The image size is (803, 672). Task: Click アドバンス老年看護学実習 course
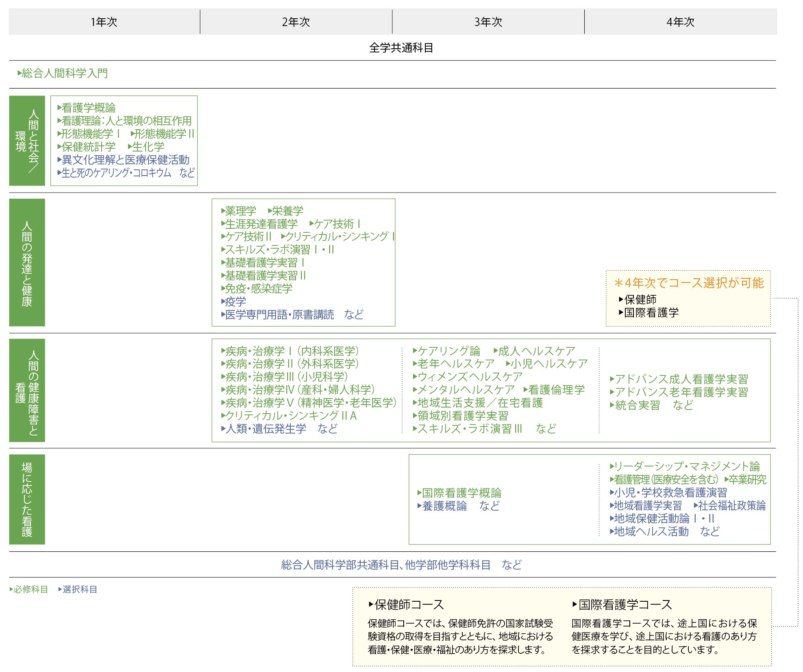pos(679,392)
